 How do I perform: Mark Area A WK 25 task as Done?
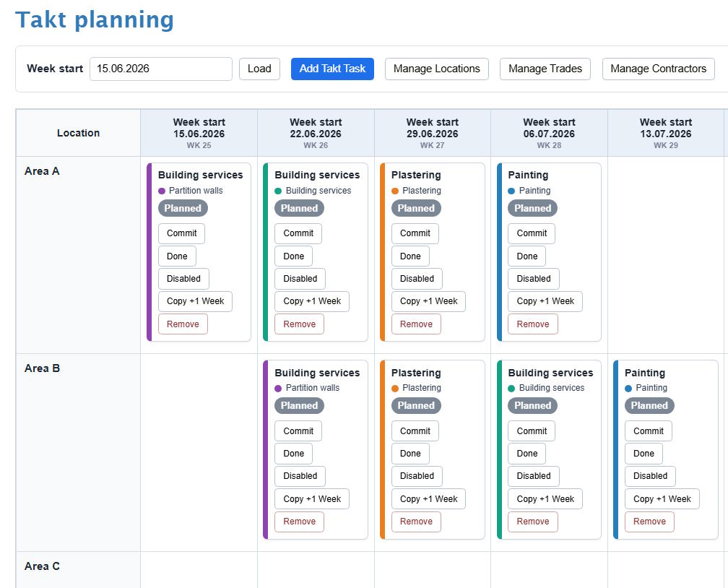click(x=177, y=256)
